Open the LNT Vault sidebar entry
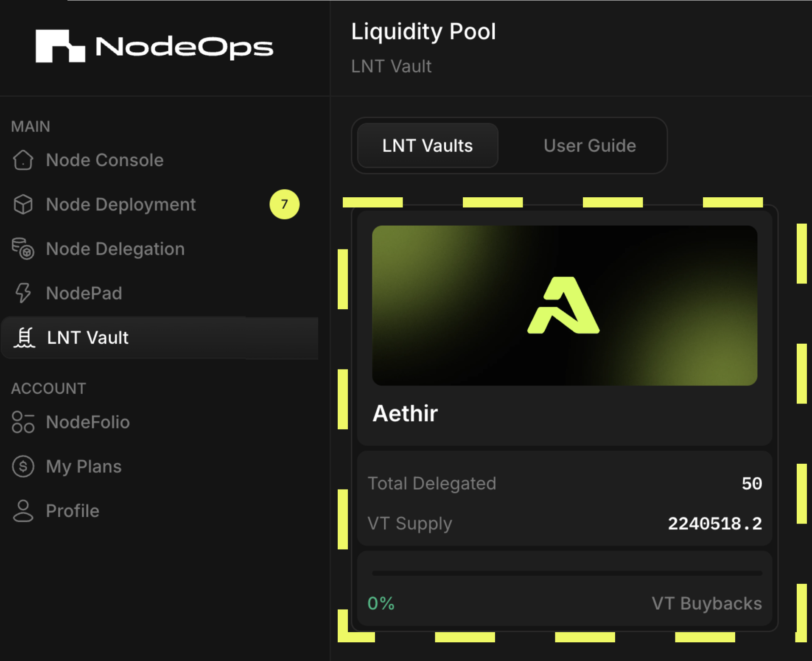Image resolution: width=812 pixels, height=661 pixels. [x=87, y=337]
